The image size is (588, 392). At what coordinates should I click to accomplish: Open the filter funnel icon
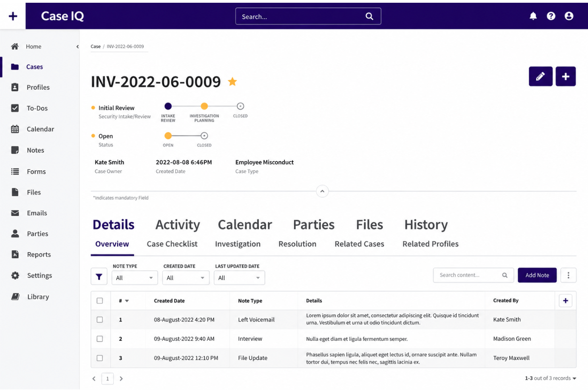click(x=99, y=277)
